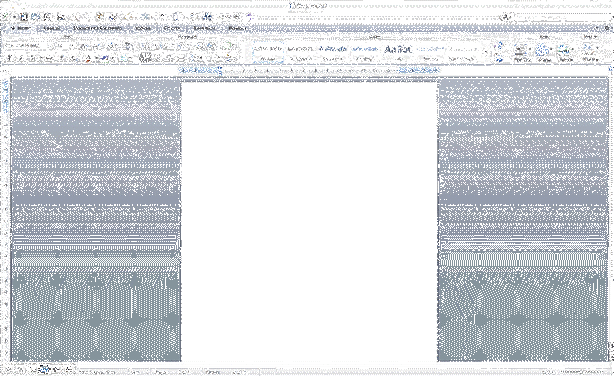Open the Themes gallery button
This screenshot has height=376, width=614.
click(590, 53)
